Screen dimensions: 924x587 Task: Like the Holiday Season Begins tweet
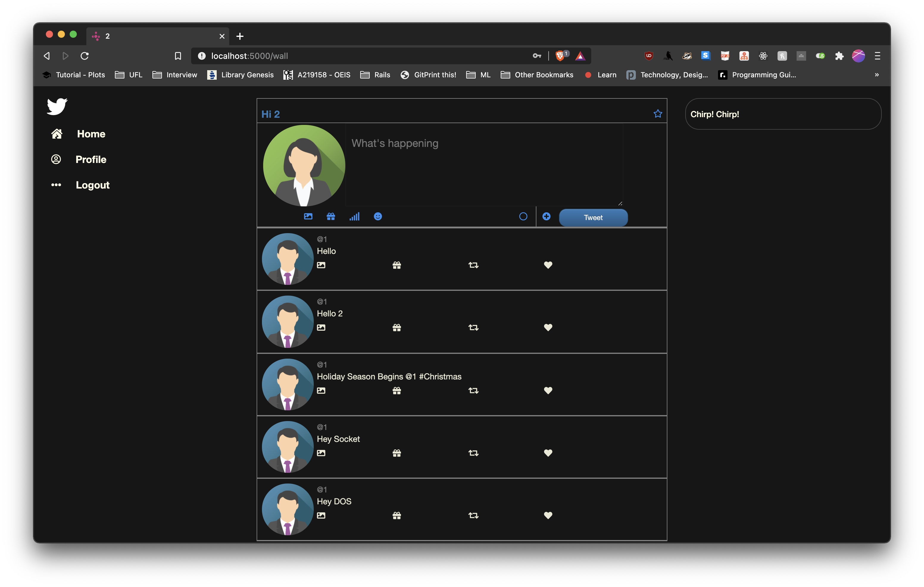548,391
